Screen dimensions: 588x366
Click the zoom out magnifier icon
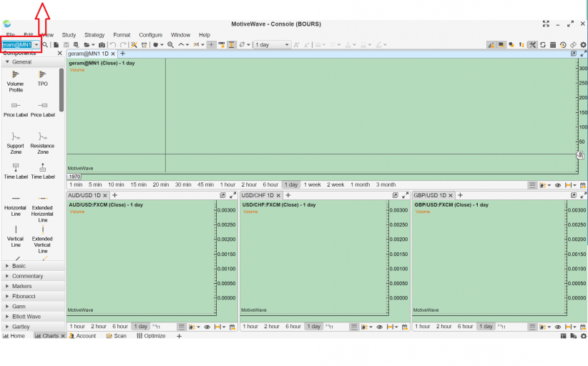(171, 44)
